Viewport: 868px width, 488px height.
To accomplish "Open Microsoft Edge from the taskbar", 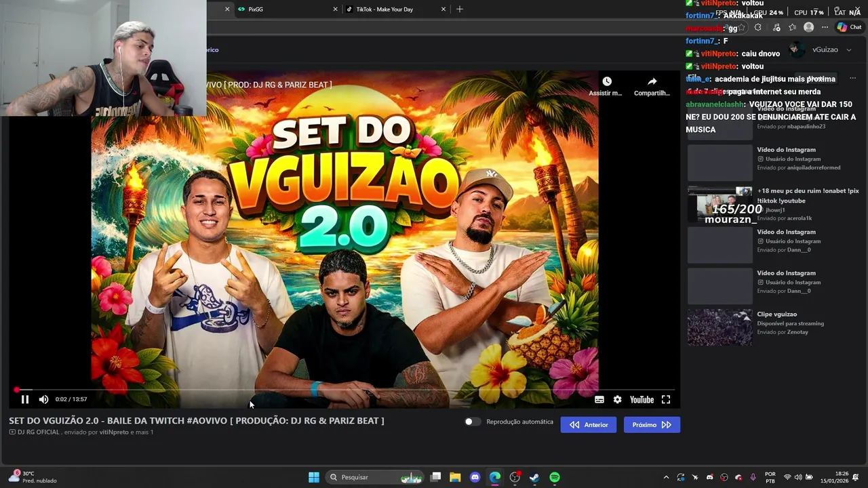I will (x=495, y=477).
